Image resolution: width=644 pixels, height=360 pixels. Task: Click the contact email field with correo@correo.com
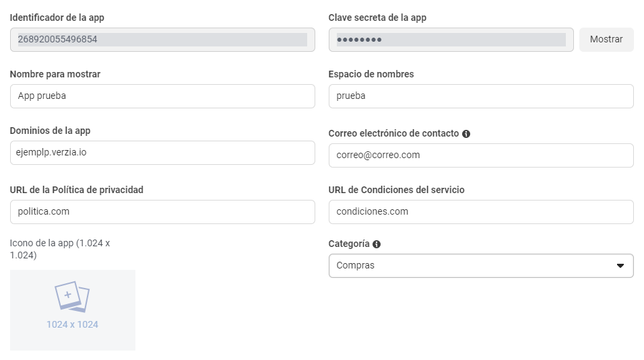pos(481,155)
